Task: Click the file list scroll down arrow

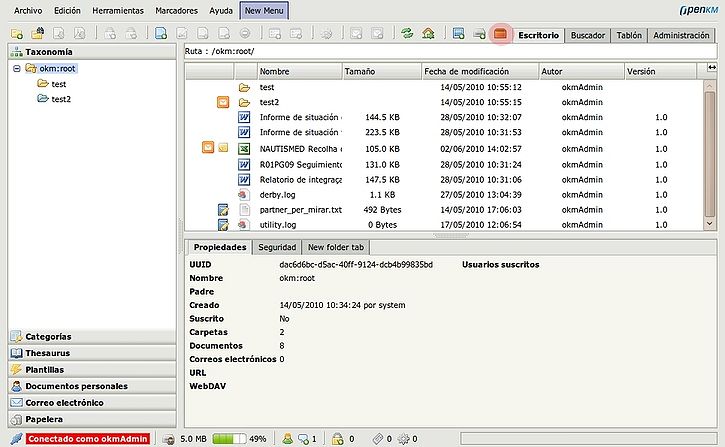Action: (x=710, y=223)
